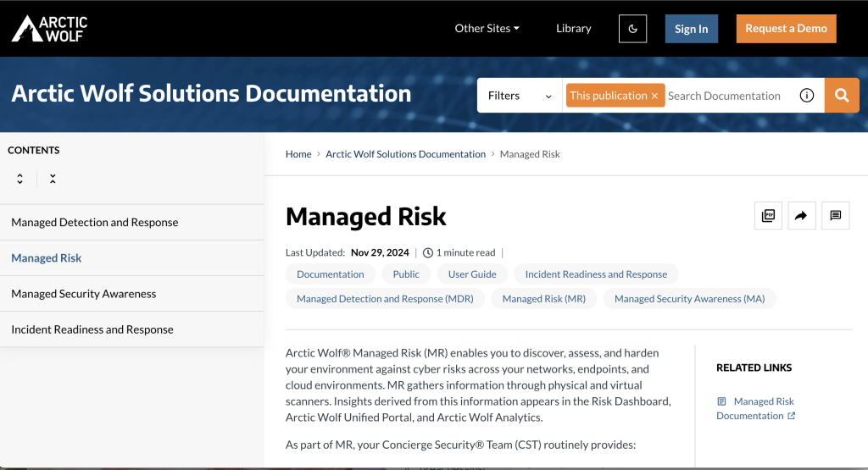Expand all contents sections

click(x=20, y=179)
